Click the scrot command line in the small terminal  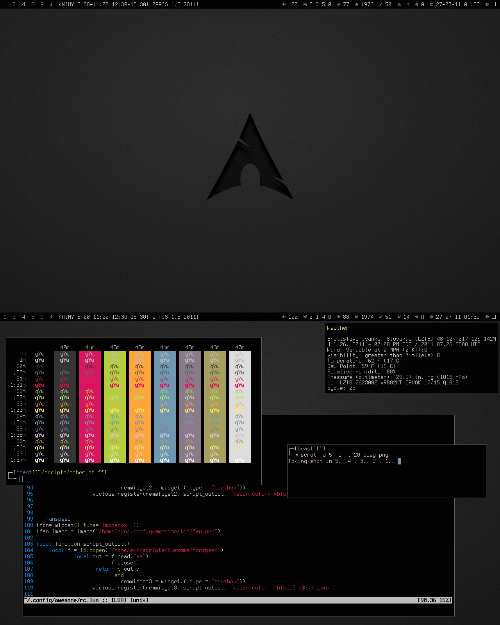click(x=342, y=455)
